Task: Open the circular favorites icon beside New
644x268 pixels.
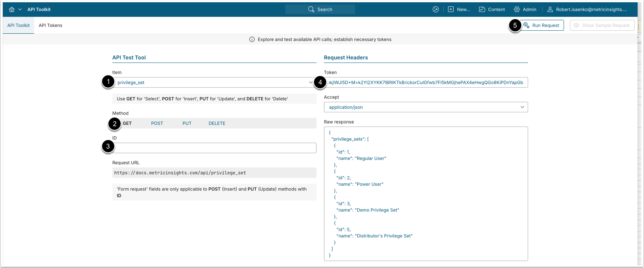Action: 435,9
